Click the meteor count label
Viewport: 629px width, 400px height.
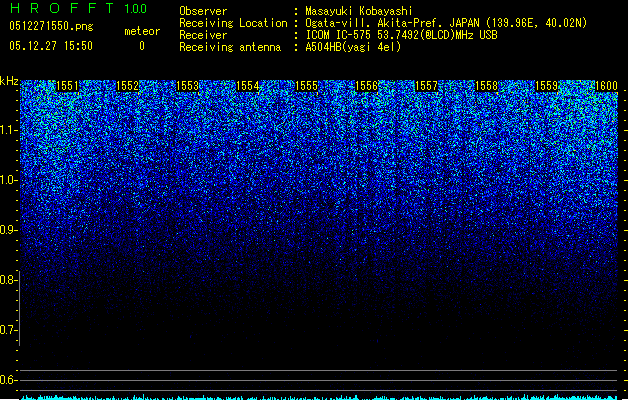pos(142,31)
